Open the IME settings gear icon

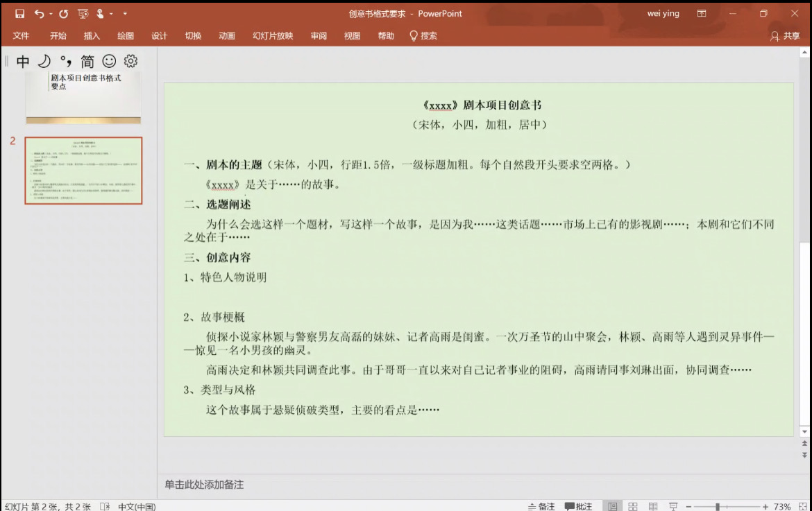coord(130,61)
